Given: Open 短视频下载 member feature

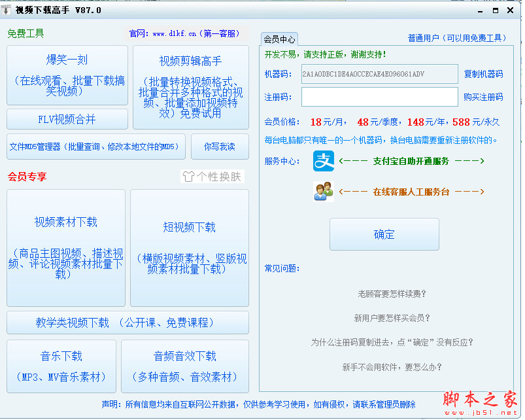Looking at the screenshot, I should tap(190, 248).
